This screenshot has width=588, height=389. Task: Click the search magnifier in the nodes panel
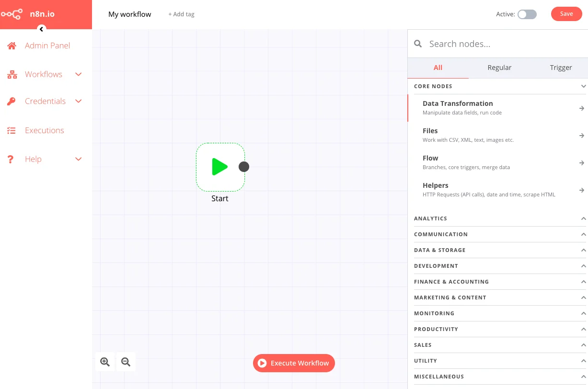(x=417, y=44)
